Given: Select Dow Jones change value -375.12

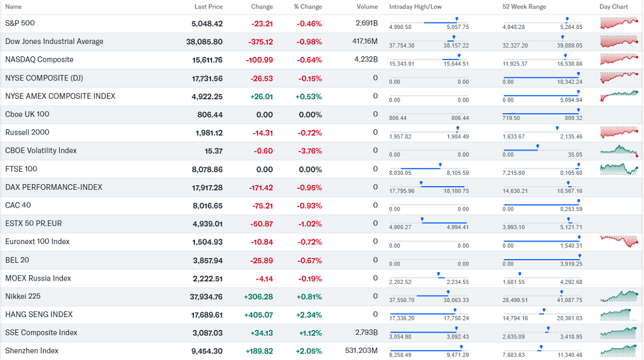Looking at the screenshot, I should point(261,42).
